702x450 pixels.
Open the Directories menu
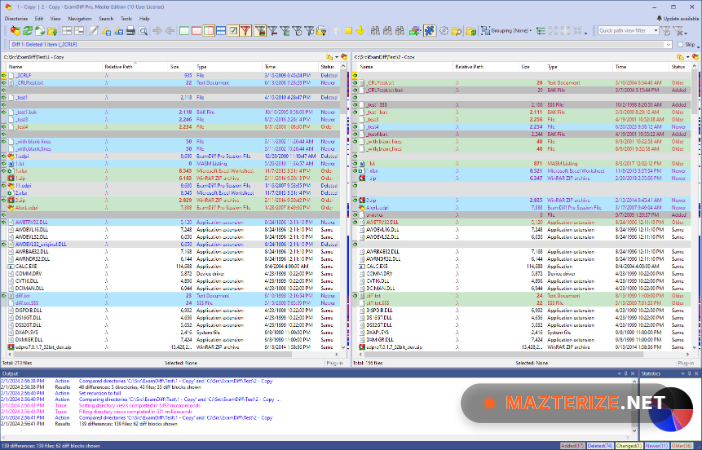click(16, 19)
